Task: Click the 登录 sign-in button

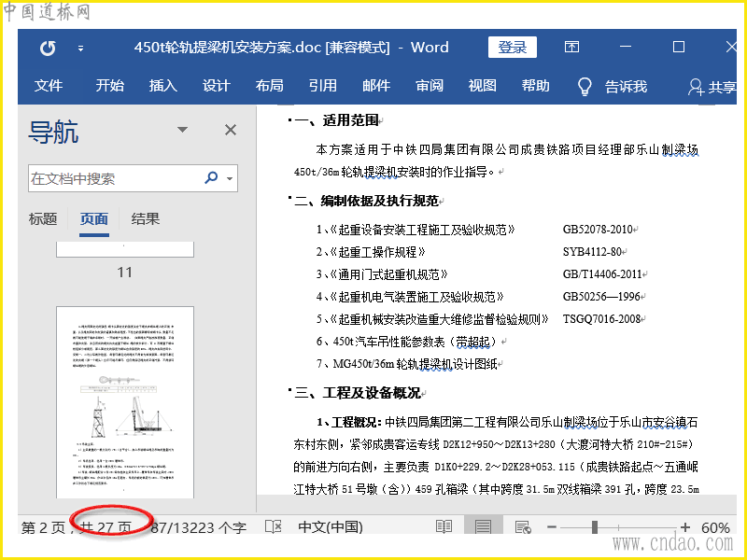Action: [512, 48]
